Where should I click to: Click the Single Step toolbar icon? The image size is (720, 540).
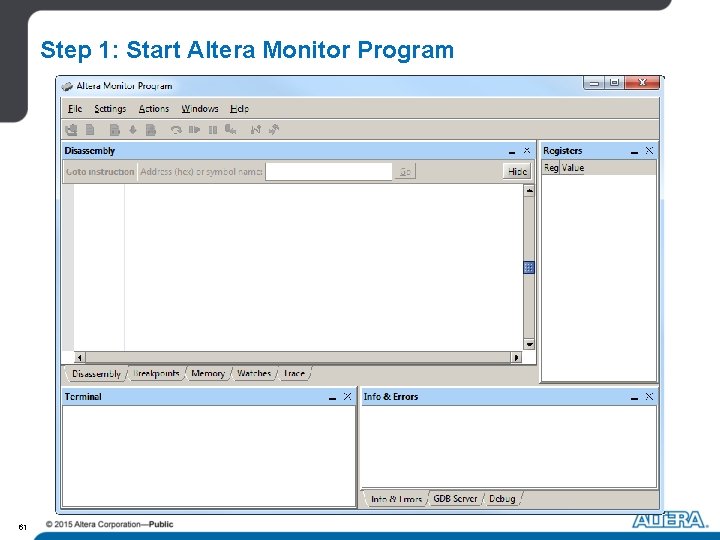pos(231,130)
